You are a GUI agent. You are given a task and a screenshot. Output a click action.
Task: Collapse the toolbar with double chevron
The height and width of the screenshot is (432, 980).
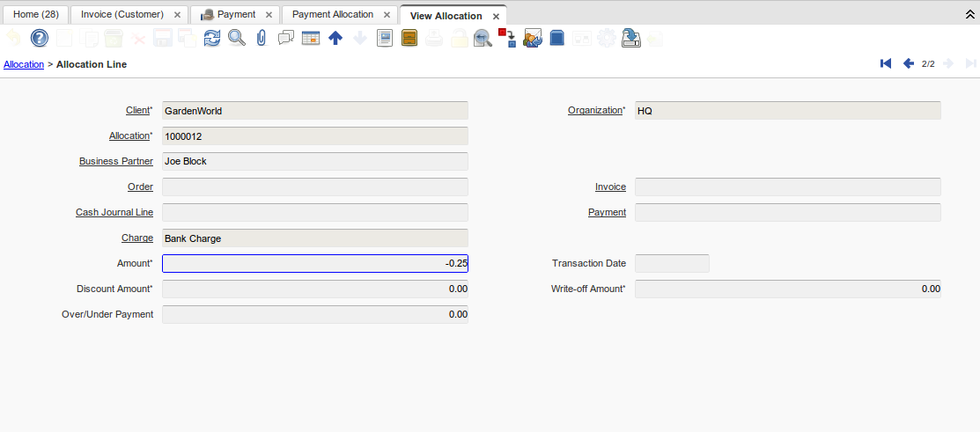(970, 15)
